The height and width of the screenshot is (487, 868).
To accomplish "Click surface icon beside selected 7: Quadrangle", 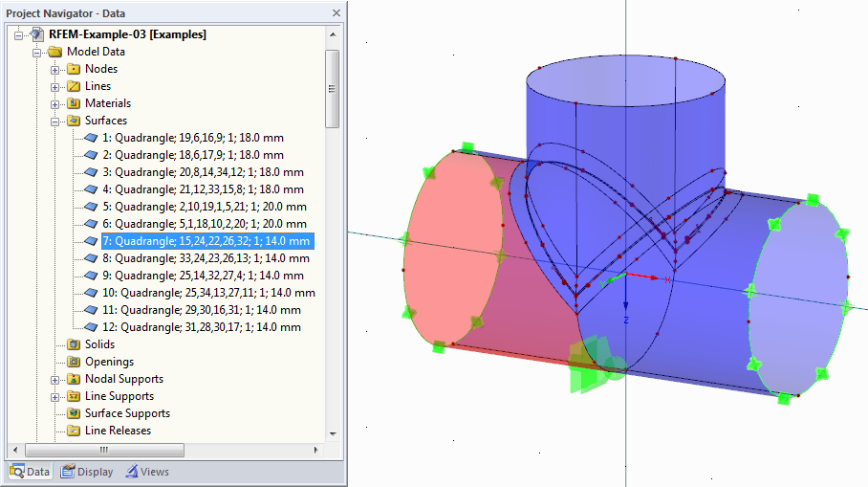I will pyautogui.click(x=92, y=240).
